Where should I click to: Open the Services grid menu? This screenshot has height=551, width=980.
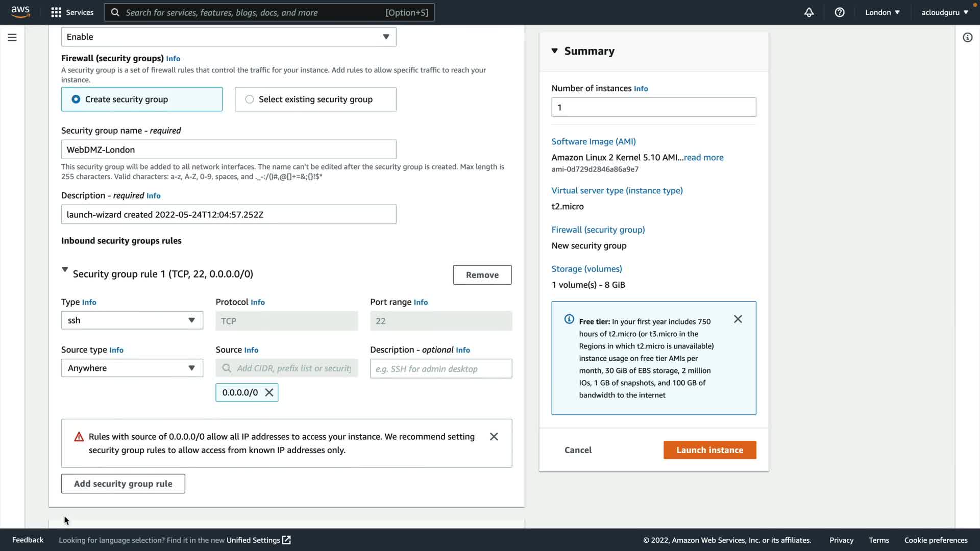pos(72,12)
